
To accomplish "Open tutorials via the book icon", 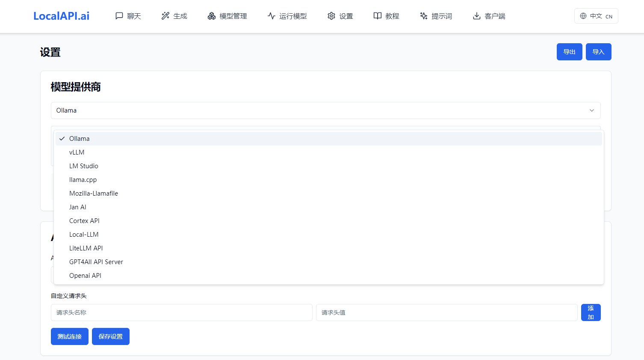I will (378, 16).
